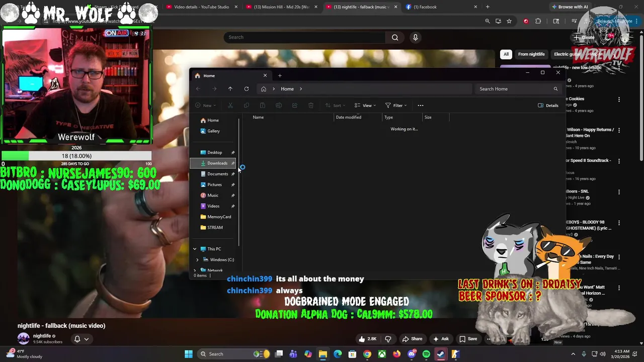The width and height of the screenshot is (644, 362).
Task: Launch Google Chrome from the taskbar
Action: pyautogui.click(x=367, y=354)
